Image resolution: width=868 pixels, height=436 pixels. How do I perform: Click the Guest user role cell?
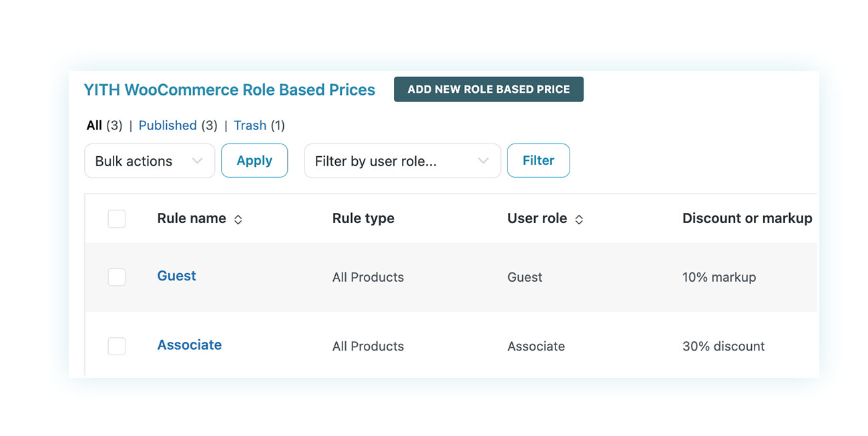pos(525,277)
